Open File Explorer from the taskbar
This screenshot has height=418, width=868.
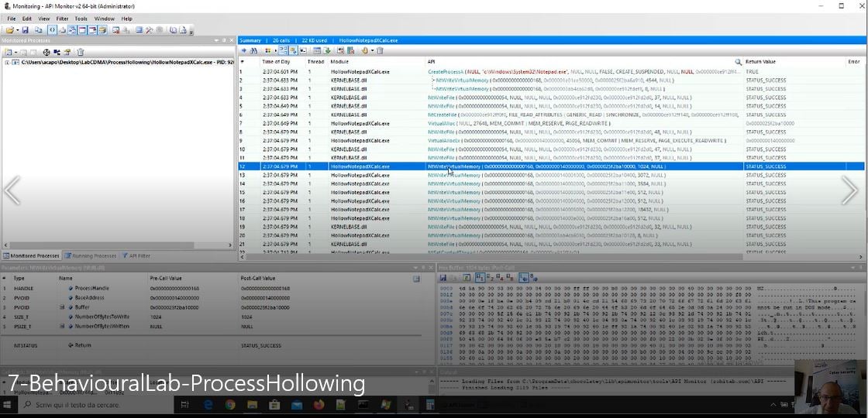coord(252,406)
